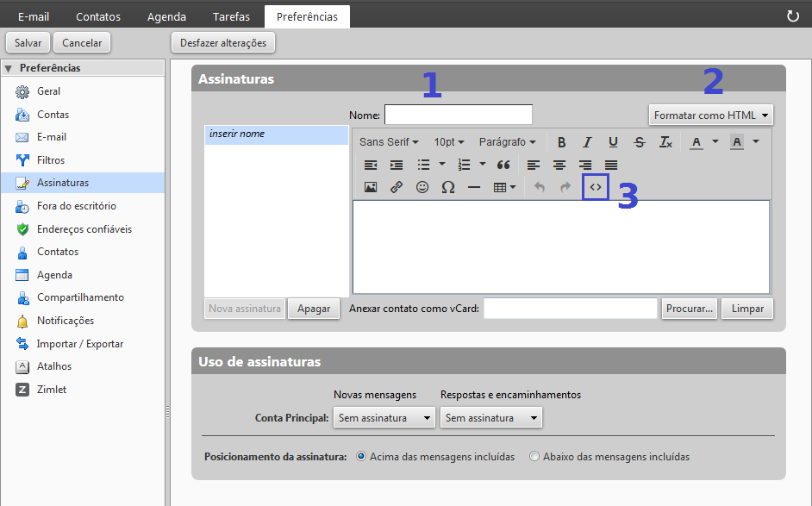Image resolution: width=812 pixels, height=506 pixels.
Task: Insert a bulleted list
Action: 423,165
